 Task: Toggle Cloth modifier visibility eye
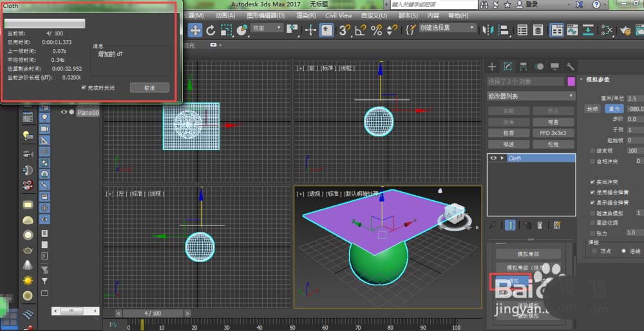coord(493,158)
